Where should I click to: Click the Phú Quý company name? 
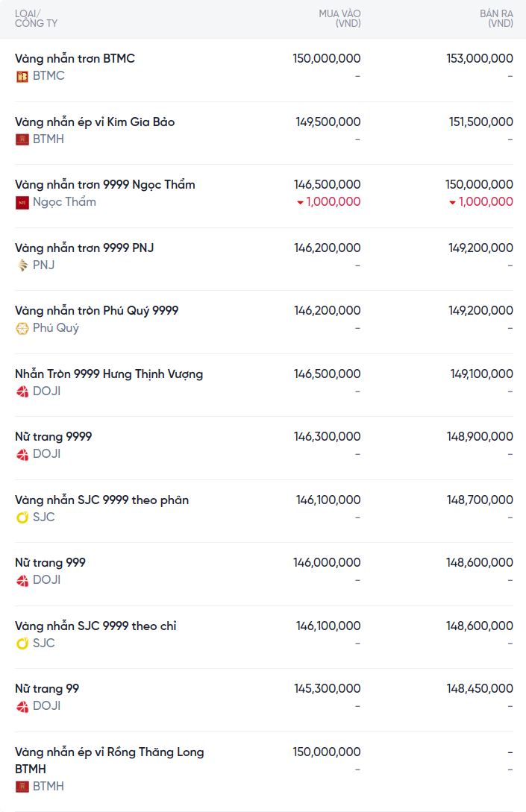point(56,328)
